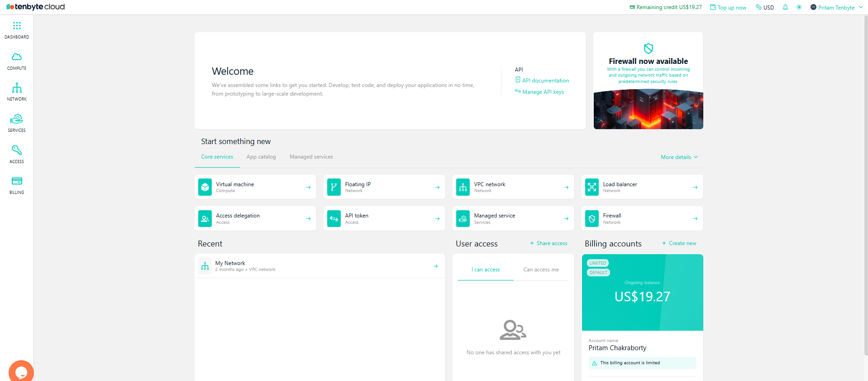Viewport: 868px width, 381px height.
Task: Open My Network recent item
Action: click(320, 266)
